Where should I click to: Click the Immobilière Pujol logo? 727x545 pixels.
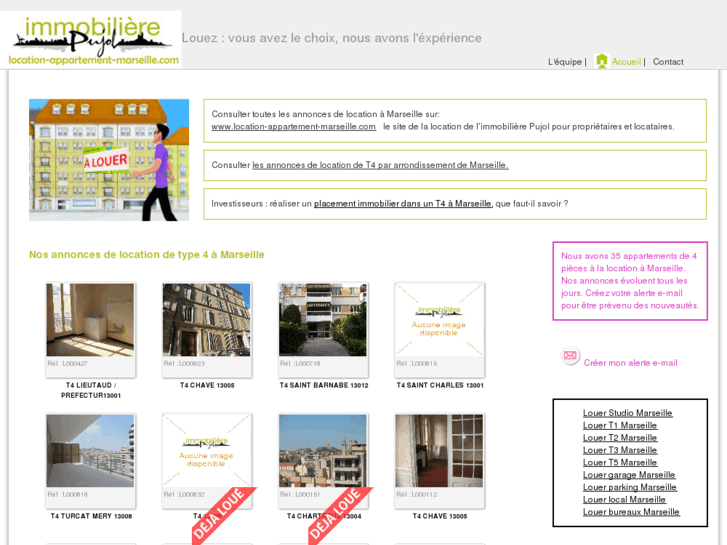click(x=91, y=40)
